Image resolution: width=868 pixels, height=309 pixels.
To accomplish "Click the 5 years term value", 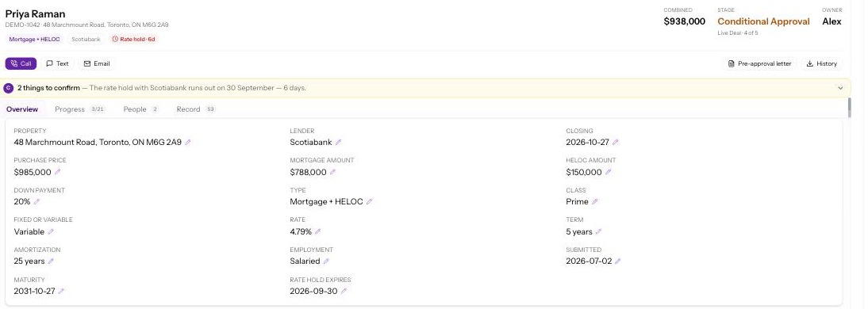I will tap(579, 231).
